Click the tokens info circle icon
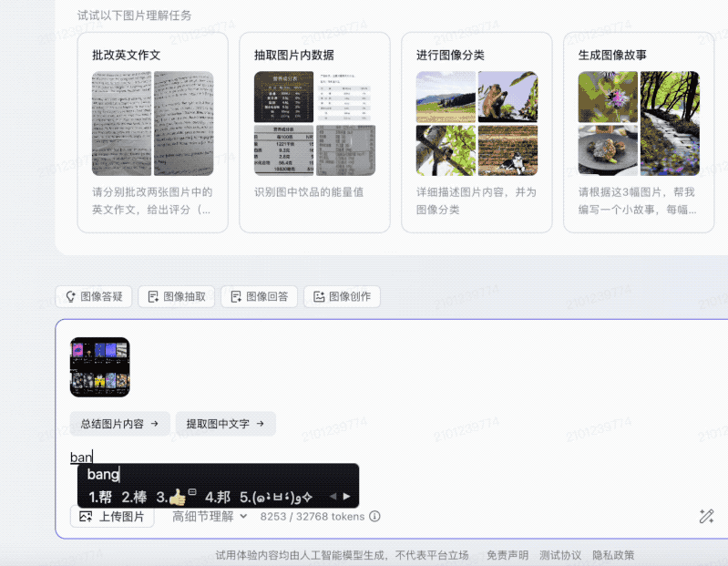Viewport: 728px width, 566px height. [x=374, y=516]
